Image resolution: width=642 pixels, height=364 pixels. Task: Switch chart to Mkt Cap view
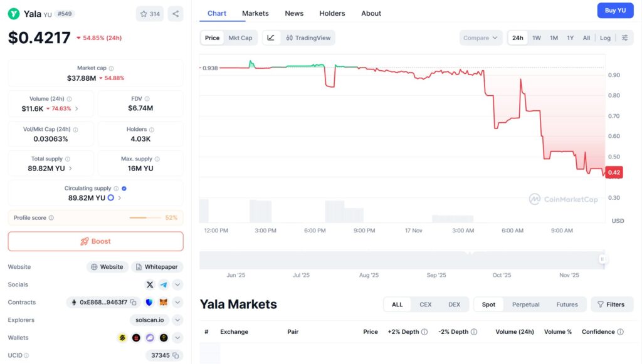[240, 38]
